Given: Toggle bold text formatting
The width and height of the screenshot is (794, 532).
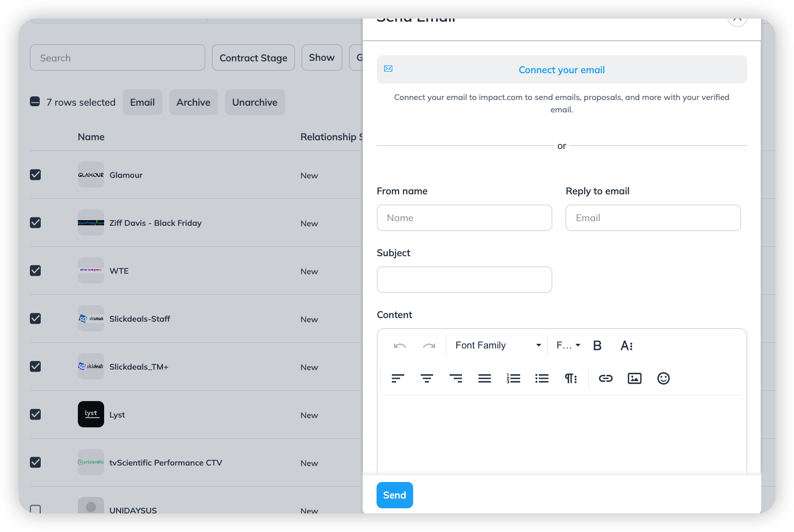Looking at the screenshot, I should click(597, 345).
